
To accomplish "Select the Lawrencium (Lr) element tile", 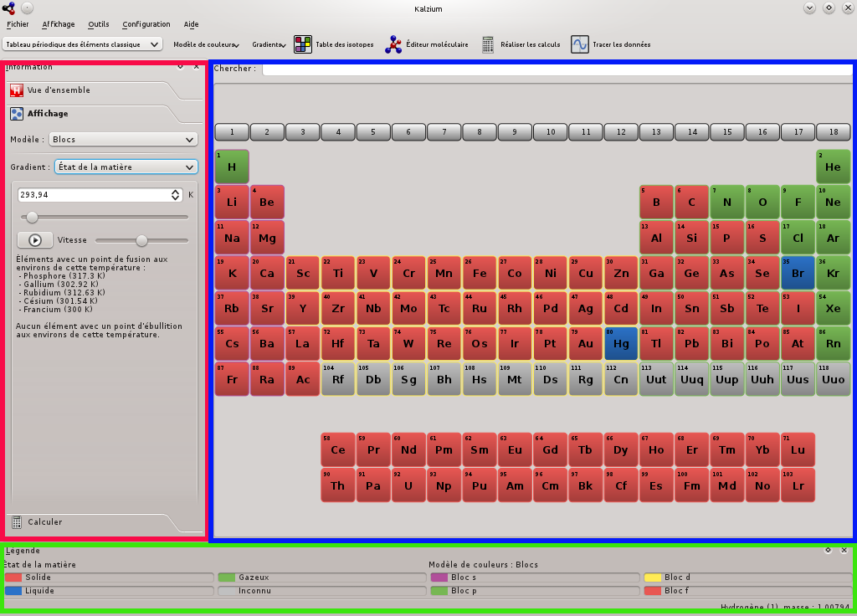I will (x=798, y=485).
